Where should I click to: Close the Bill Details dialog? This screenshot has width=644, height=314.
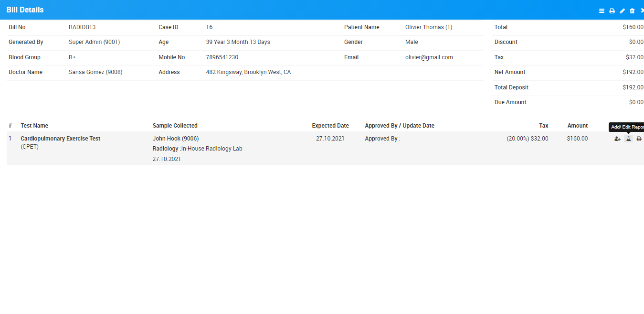[x=642, y=11]
